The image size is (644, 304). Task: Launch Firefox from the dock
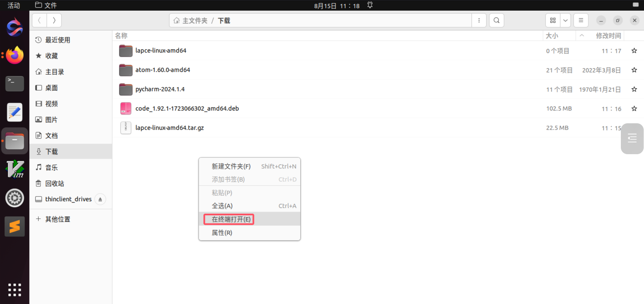pos(14,55)
